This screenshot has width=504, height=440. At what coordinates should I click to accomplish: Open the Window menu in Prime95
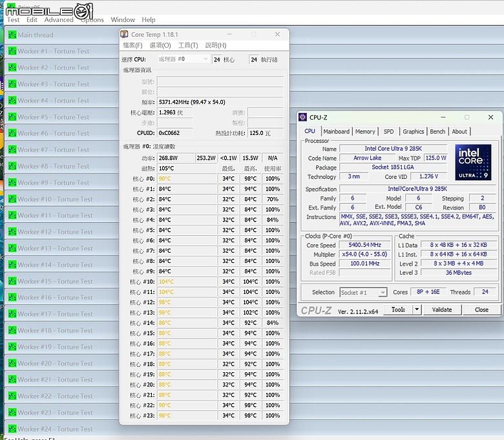123,19
